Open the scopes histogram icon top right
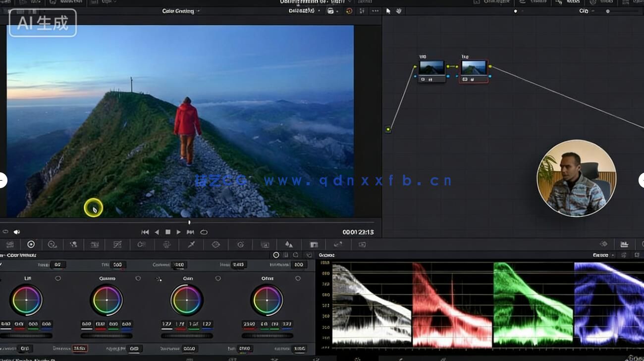The image size is (644, 361). 625,244
